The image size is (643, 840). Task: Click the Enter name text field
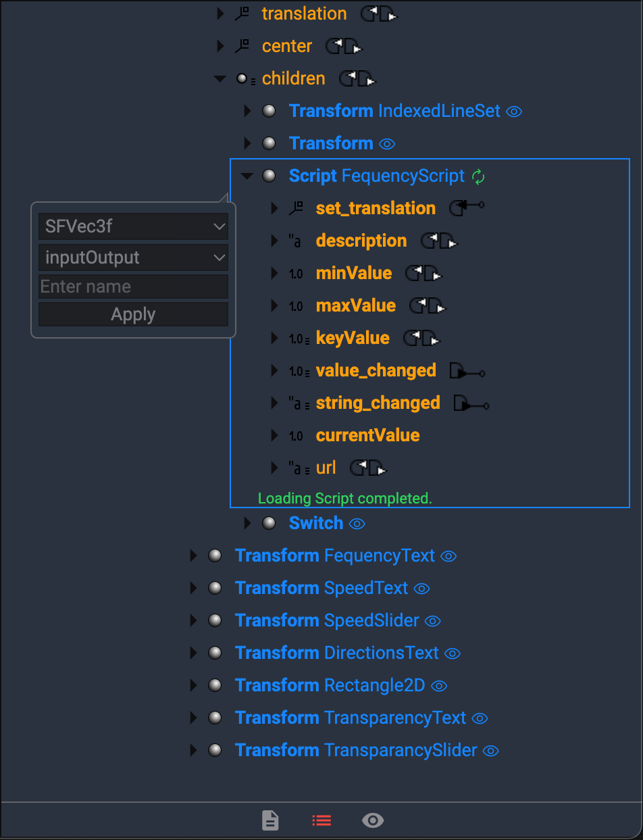point(133,287)
